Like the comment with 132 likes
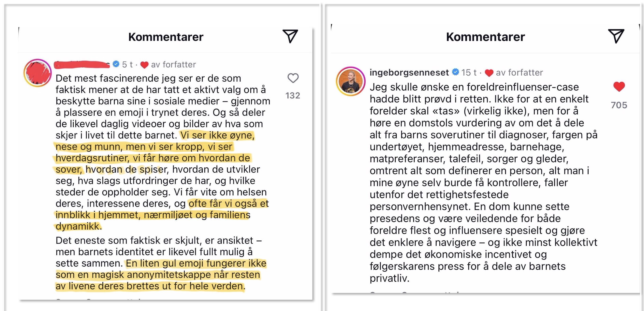This screenshot has height=311, width=644. pyautogui.click(x=293, y=78)
